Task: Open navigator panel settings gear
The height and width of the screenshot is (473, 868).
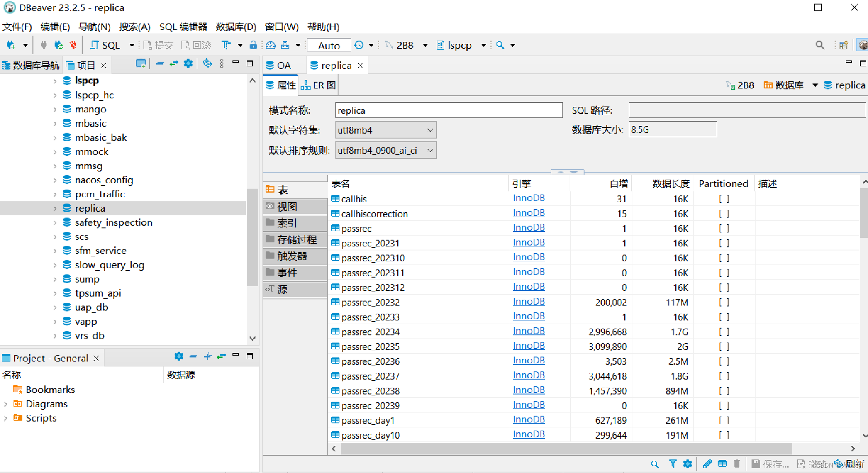Action: [188, 64]
